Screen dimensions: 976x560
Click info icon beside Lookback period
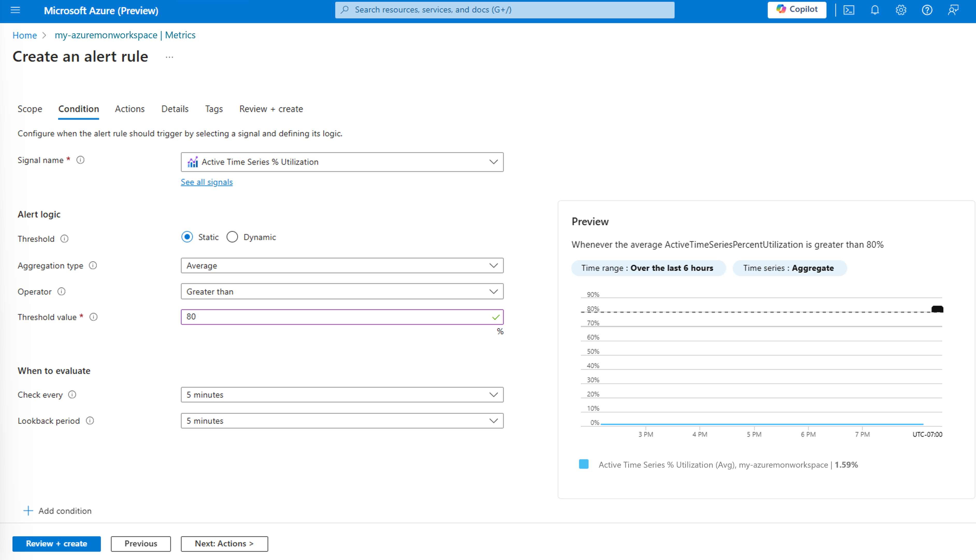(x=90, y=421)
